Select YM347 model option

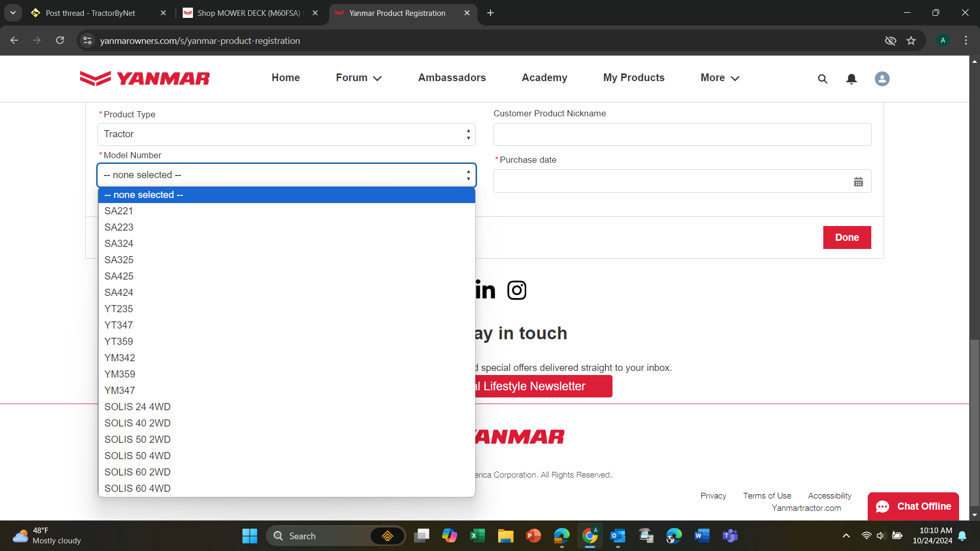[286, 390]
